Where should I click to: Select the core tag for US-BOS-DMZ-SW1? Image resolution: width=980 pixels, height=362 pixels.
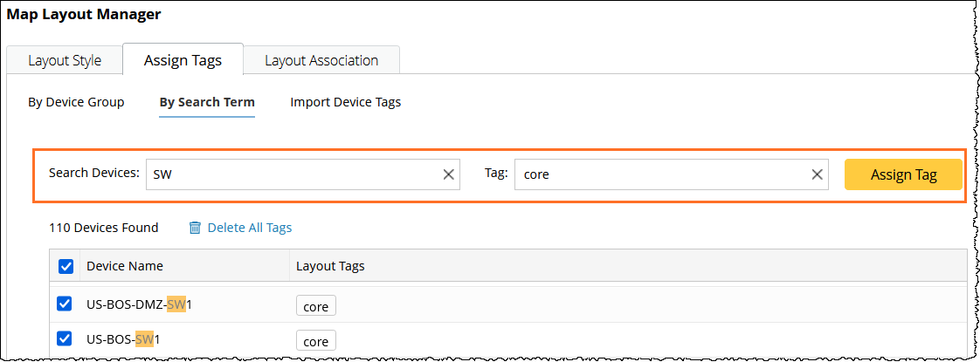(x=316, y=307)
